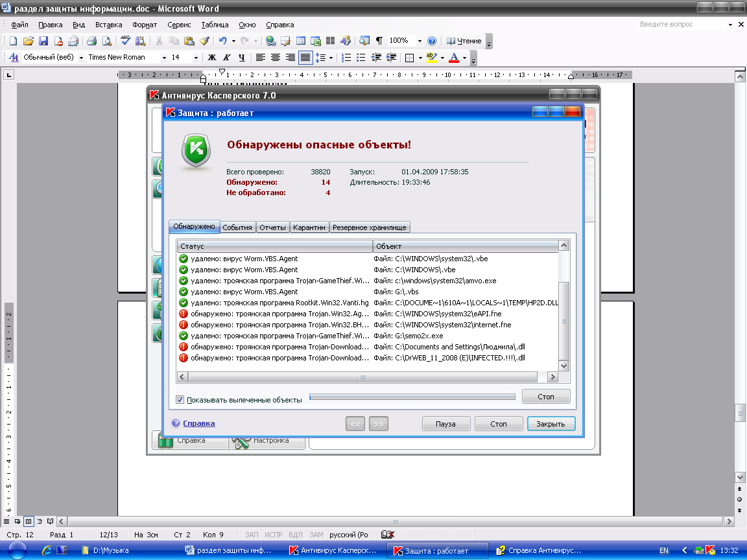The height and width of the screenshot is (560, 747).
Task: Increase paragraph indent
Action: tap(391, 58)
